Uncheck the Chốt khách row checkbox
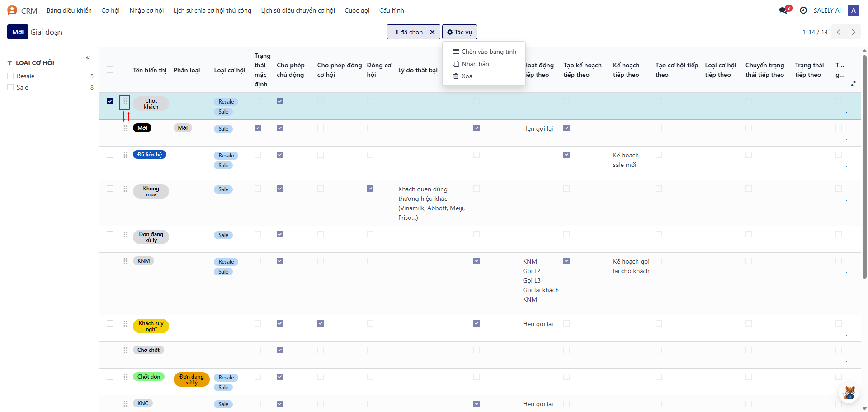Image resolution: width=868 pixels, height=412 pixels. tap(110, 101)
